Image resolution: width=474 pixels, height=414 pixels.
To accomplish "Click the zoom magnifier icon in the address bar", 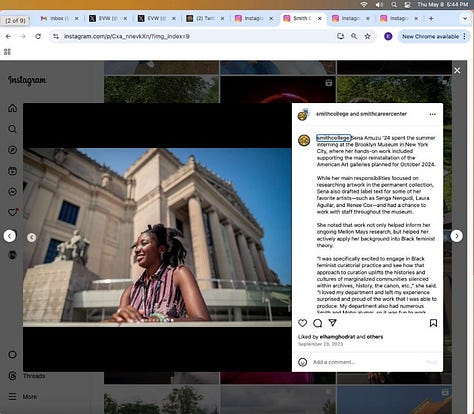I will [x=354, y=36].
